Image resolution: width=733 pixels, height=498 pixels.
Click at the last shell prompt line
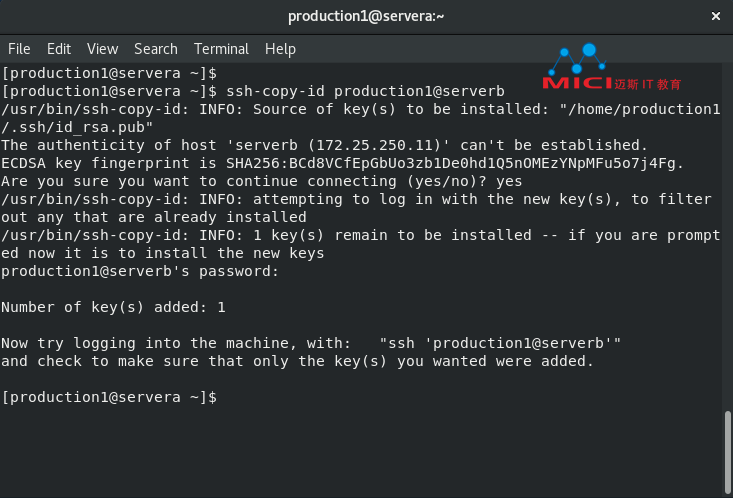coord(109,397)
